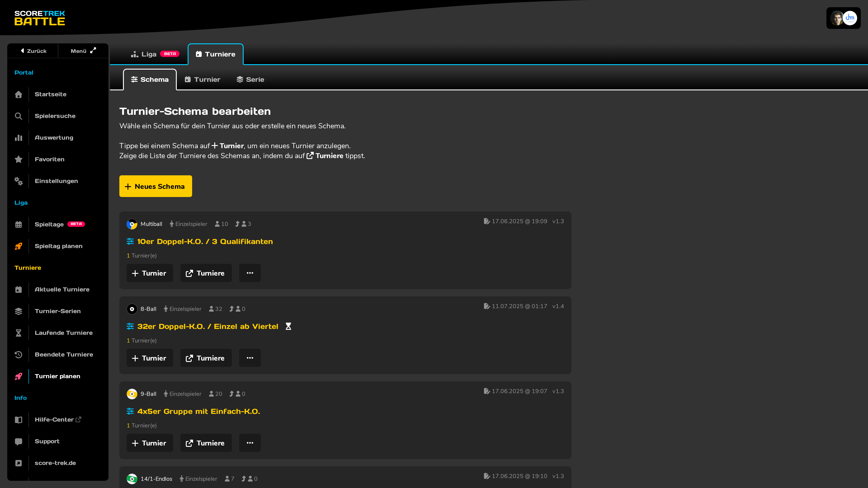Add Turnier to the 8-Ball schema
Image resolution: width=868 pixels, height=488 pixels.
pos(150,358)
